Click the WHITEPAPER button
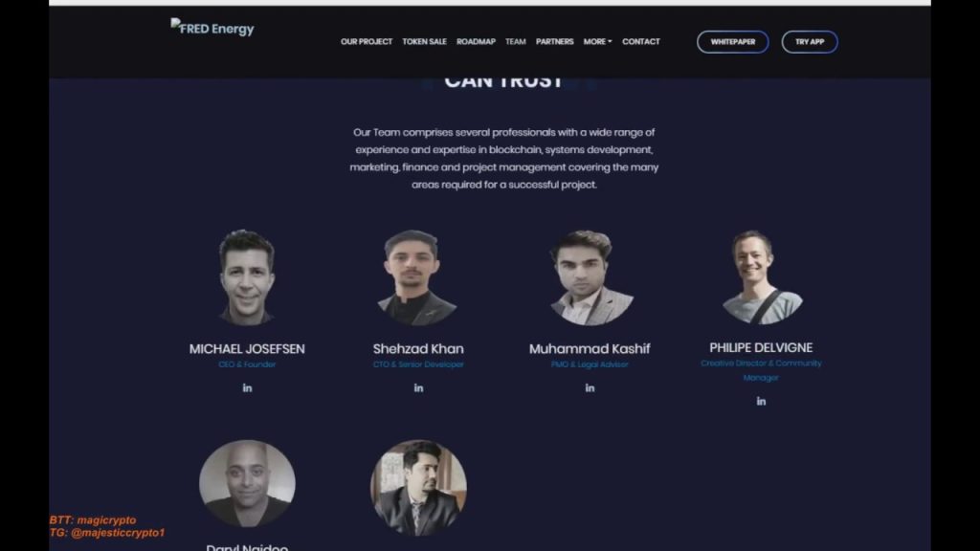 [x=732, y=42]
